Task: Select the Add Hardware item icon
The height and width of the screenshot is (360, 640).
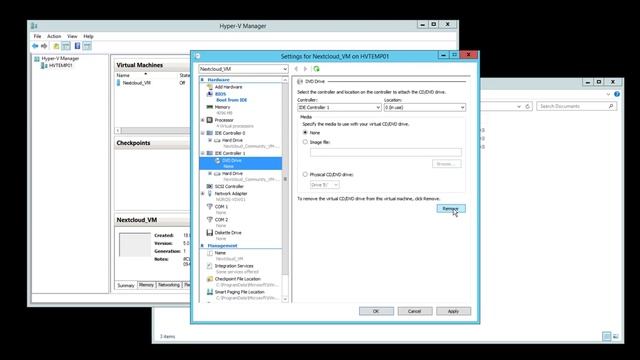Action: coord(210,87)
